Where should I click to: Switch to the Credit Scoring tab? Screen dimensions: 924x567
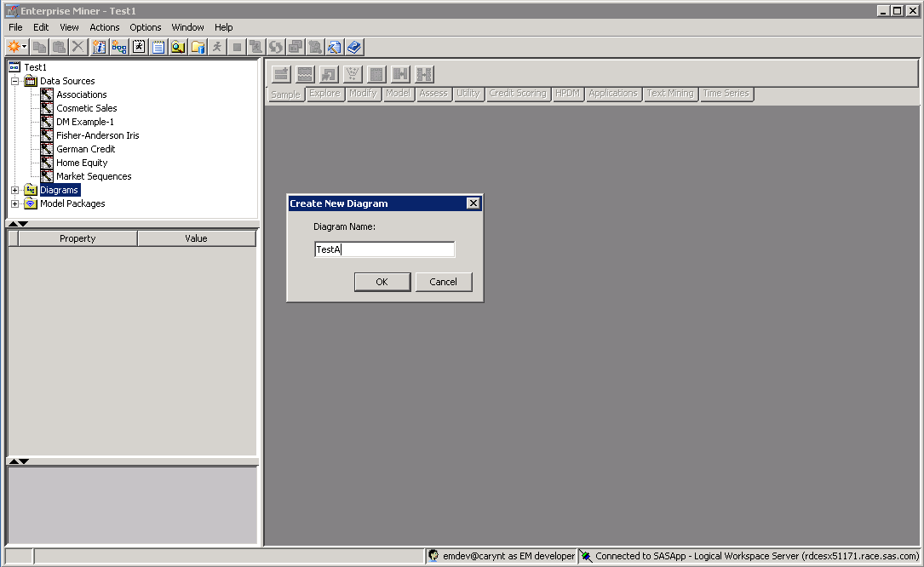tap(517, 94)
